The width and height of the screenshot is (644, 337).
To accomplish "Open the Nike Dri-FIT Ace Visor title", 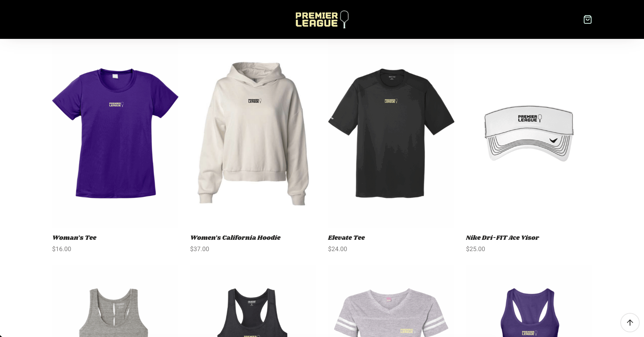I will pyautogui.click(x=503, y=237).
